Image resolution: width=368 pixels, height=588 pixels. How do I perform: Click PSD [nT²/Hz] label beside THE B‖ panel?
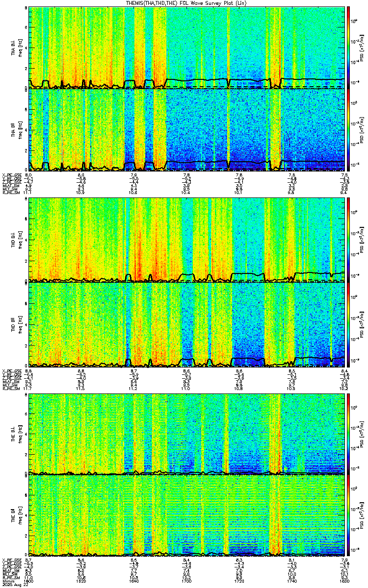(x=362, y=515)
